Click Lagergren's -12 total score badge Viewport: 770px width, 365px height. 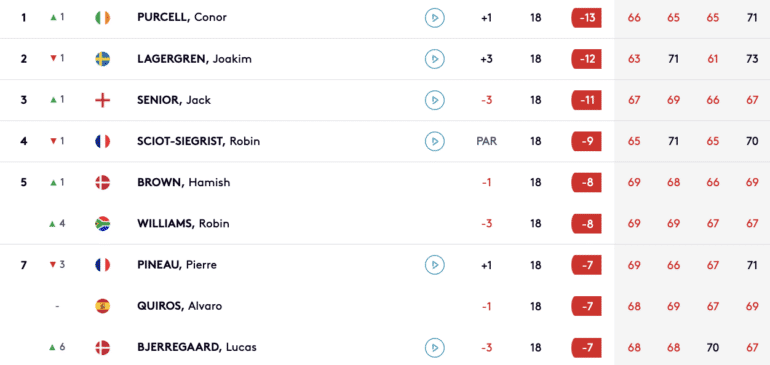[587, 59]
